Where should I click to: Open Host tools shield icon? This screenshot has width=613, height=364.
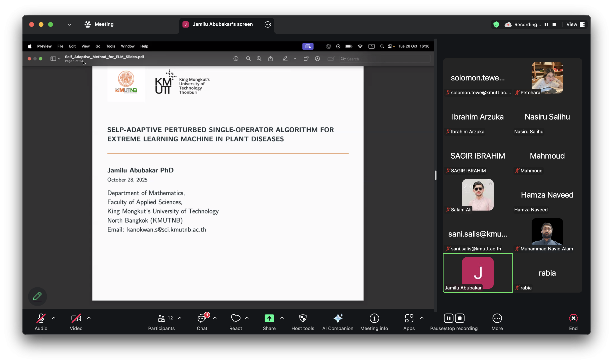tap(303, 319)
